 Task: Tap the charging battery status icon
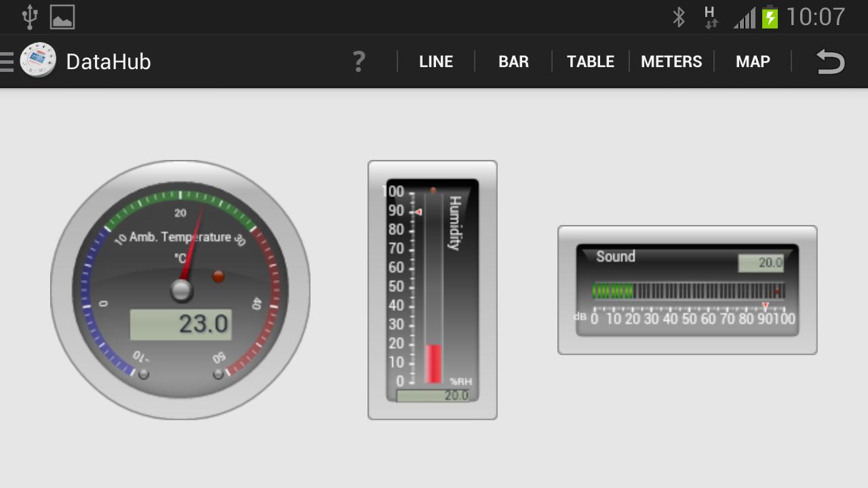(x=770, y=17)
